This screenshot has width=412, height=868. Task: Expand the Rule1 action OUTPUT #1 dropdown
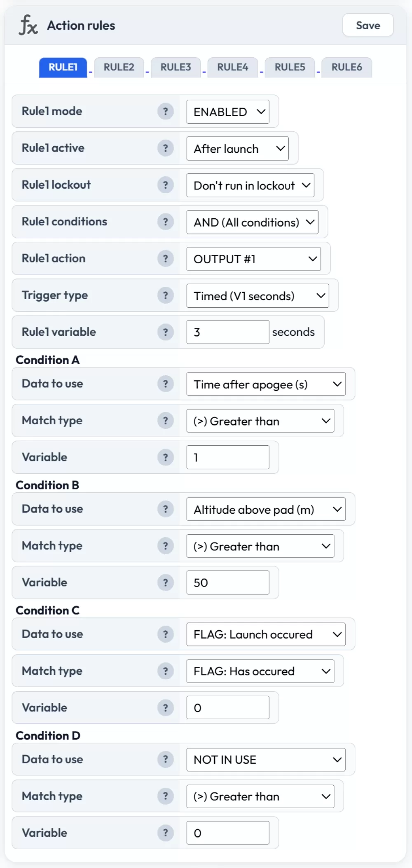coord(253,259)
